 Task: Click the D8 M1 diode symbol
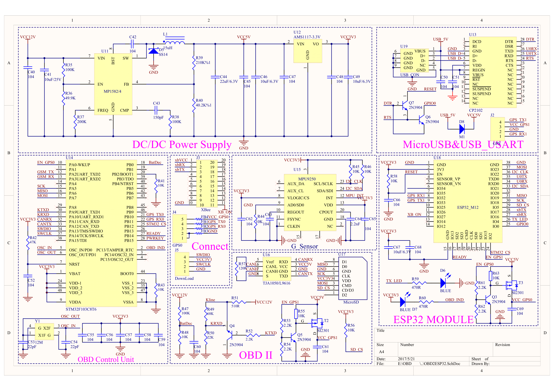[x=462, y=129]
